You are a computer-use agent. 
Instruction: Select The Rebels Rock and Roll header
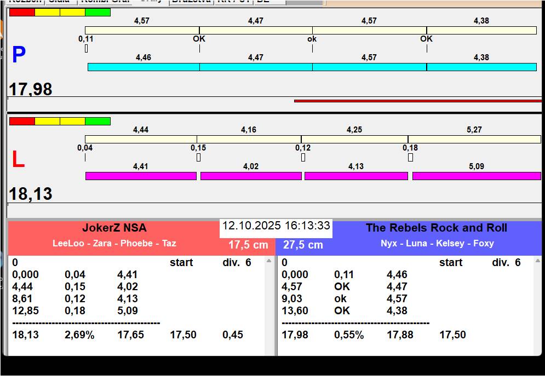[x=437, y=228]
